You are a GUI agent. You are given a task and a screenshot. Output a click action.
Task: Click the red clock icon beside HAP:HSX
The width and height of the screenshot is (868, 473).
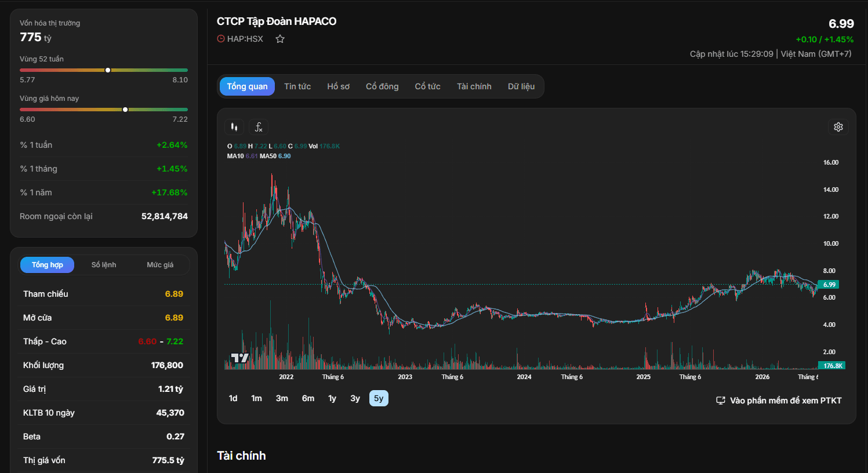click(221, 39)
